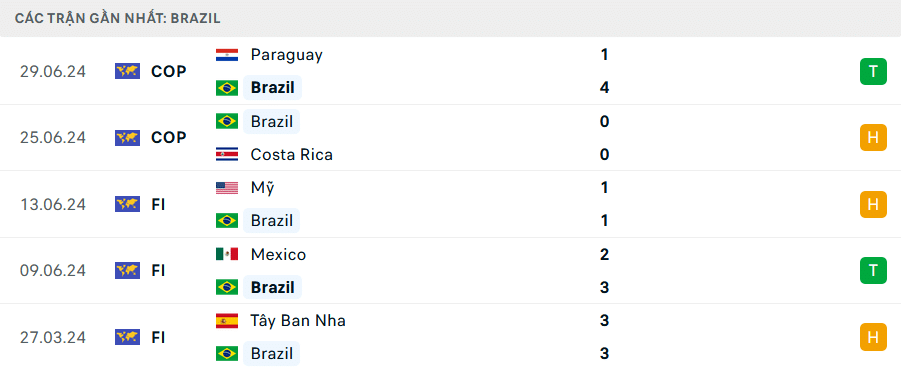Open the Costa Rica team link
The image size is (901, 379).
pos(292,154)
